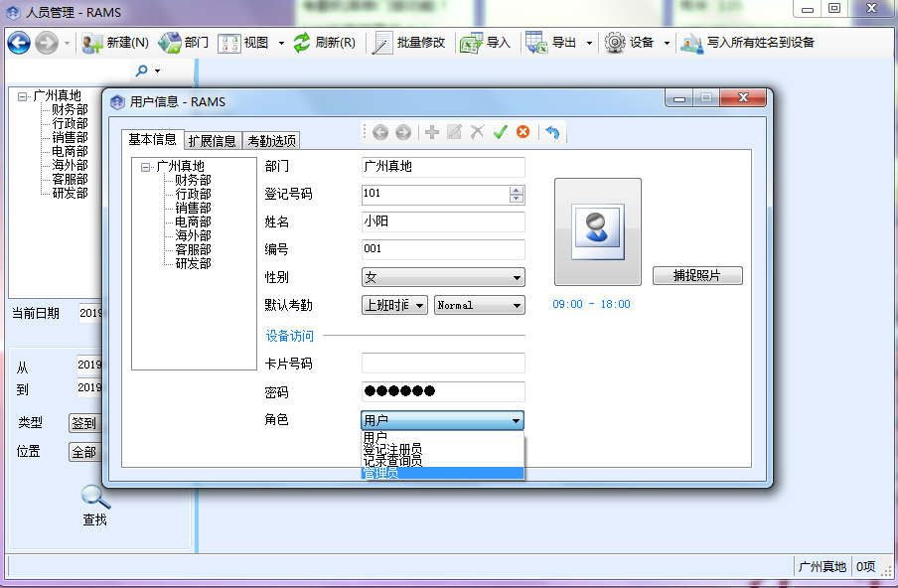Viewport: 898px width, 588px height.
Task: Switch to the 考勤选项 tab
Action: coord(271,141)
